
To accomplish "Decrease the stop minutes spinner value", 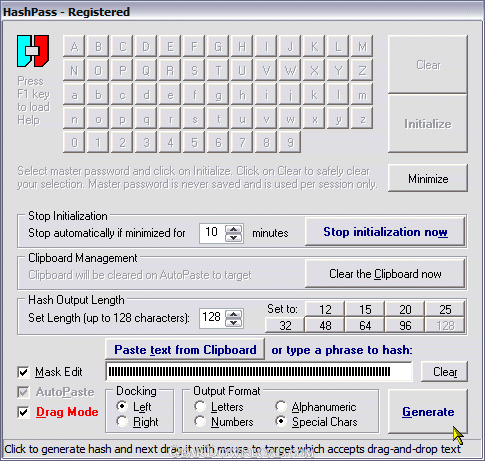I will pos(234,237).
